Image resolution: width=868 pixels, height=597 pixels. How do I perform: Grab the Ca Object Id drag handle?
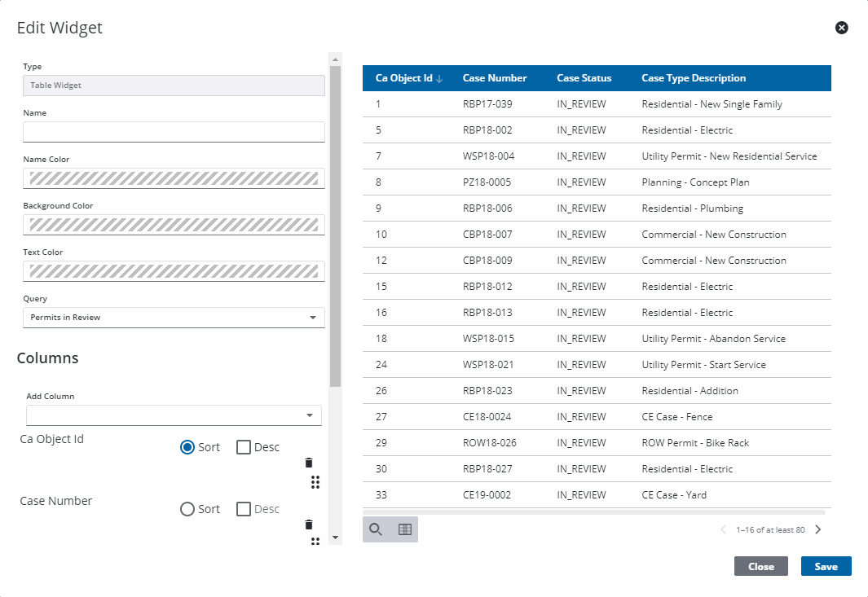315,482
